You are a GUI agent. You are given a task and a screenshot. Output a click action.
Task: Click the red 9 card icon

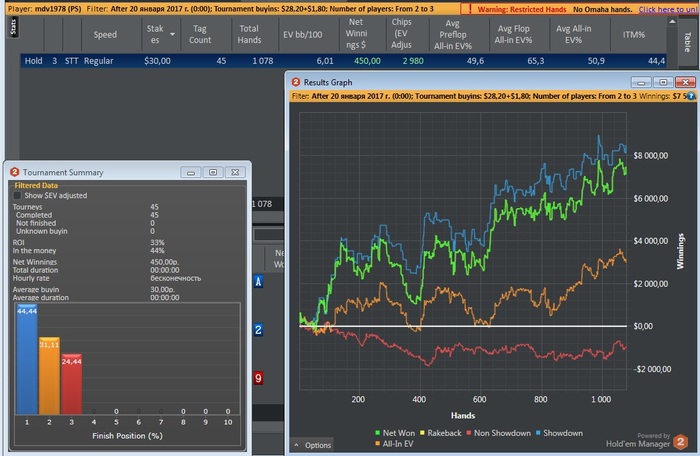click(x=258, y=378)
